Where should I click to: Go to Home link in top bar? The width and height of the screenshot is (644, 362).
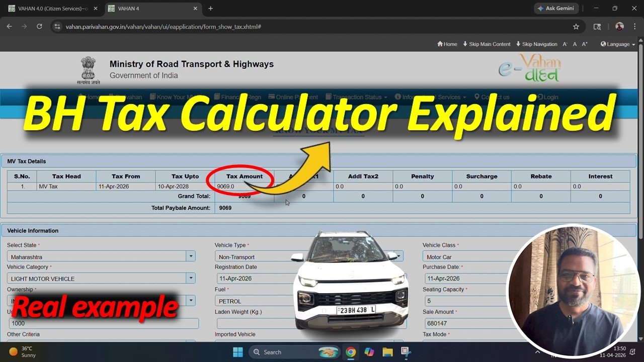click(447, 44)
